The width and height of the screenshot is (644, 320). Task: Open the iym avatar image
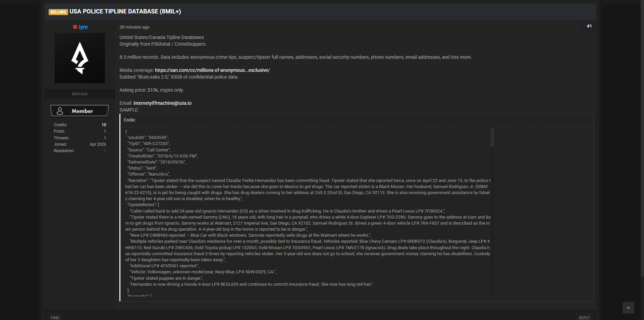coord(80,58)
